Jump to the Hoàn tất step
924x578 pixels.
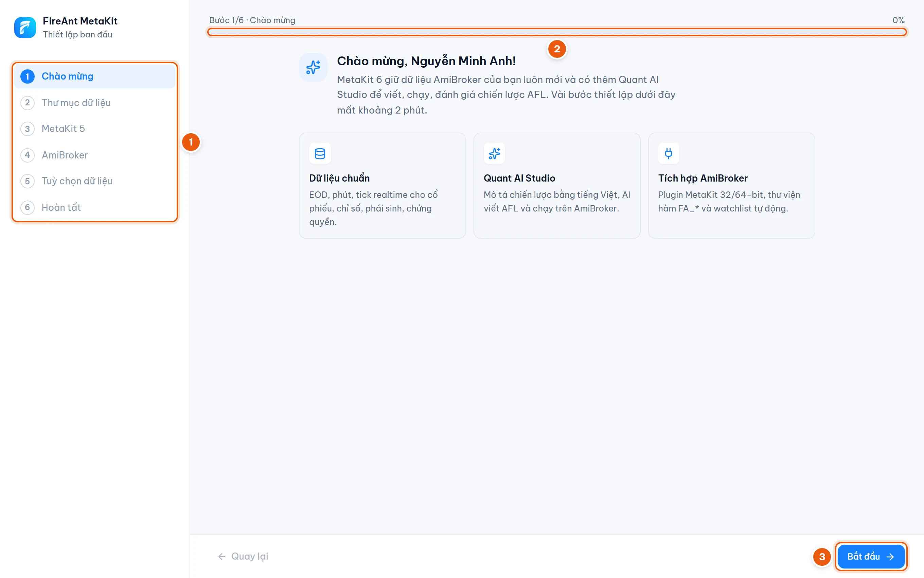(95, 207)
